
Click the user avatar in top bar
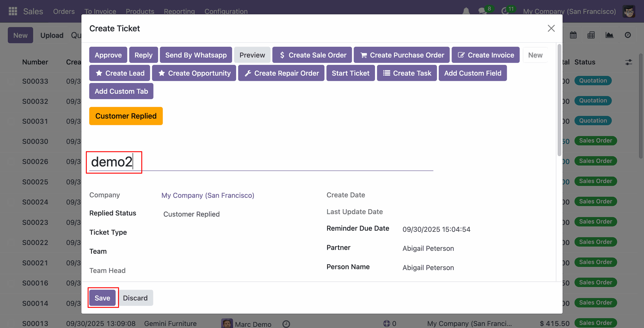click(x=629, y=11)
